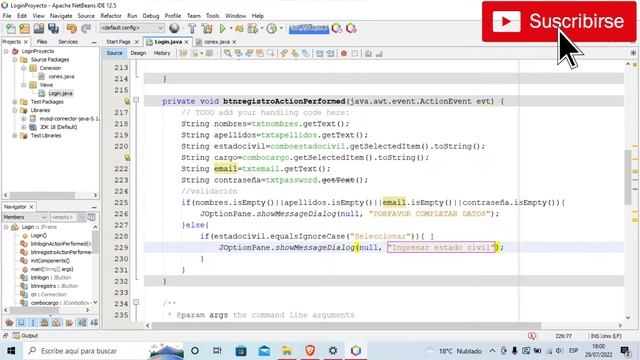
Task: Toggle Show Non-Public Members in Navigator
Action: click(x=44, y=322)
